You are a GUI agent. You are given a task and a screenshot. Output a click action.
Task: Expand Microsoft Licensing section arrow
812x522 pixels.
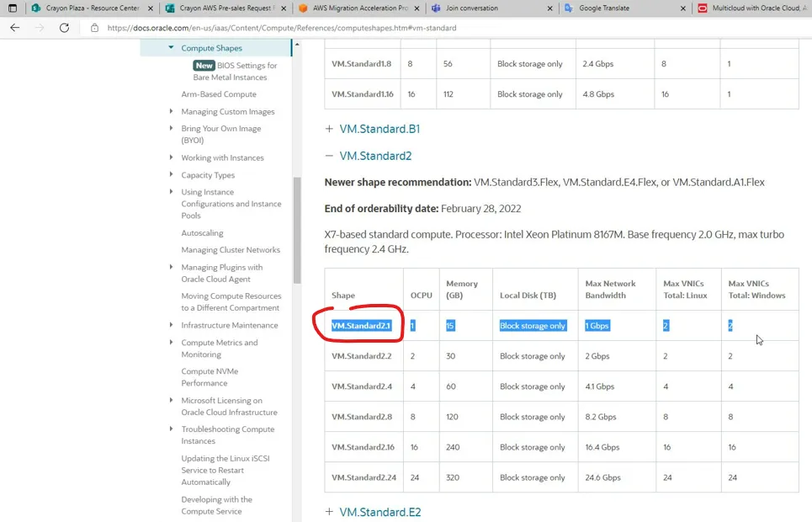(x=171, y=400)
